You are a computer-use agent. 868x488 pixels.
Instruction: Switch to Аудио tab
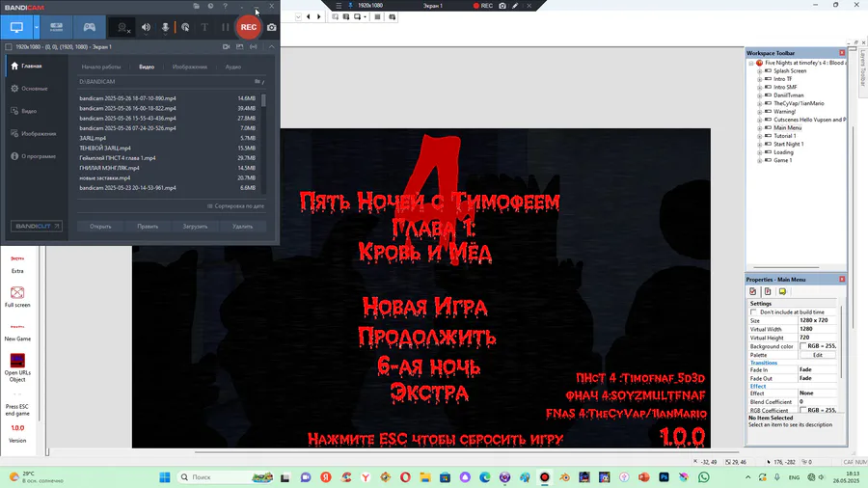tap(233, 67)
